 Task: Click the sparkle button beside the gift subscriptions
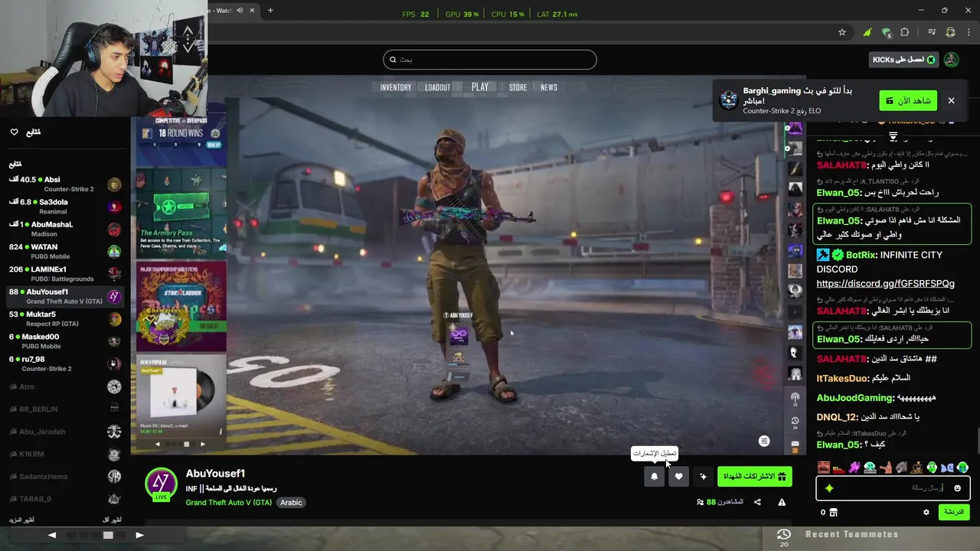(703, 477)
